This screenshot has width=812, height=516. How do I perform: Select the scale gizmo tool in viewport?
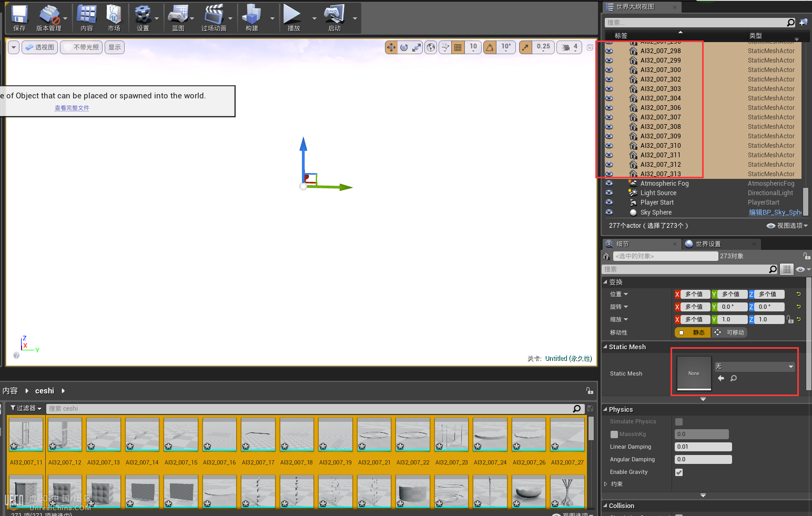417,47
